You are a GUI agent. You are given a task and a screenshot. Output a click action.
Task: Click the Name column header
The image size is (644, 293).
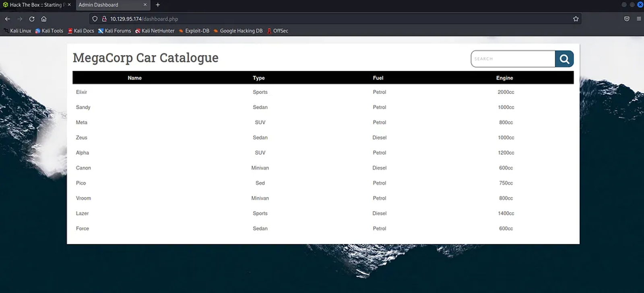(134, 78)
